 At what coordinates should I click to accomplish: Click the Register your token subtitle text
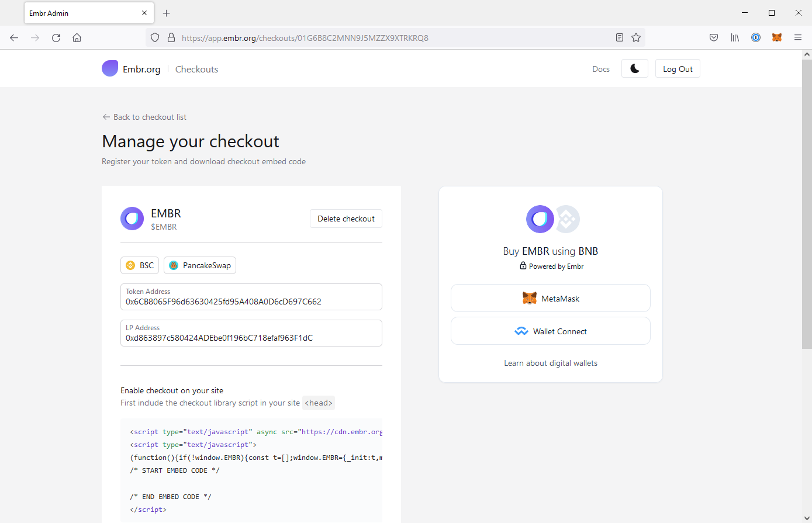pos(204,161)
